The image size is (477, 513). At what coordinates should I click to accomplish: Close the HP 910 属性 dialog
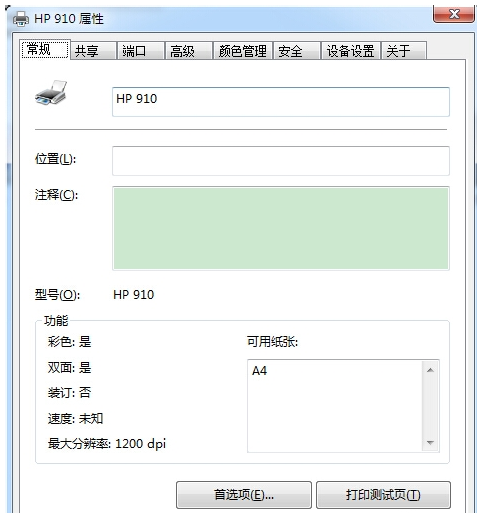point(454,14)
